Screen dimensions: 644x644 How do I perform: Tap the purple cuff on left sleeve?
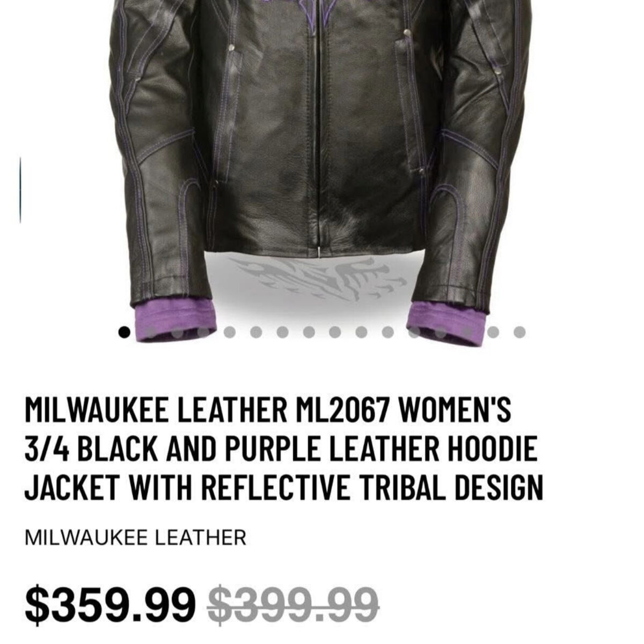[x=171, y=321]
